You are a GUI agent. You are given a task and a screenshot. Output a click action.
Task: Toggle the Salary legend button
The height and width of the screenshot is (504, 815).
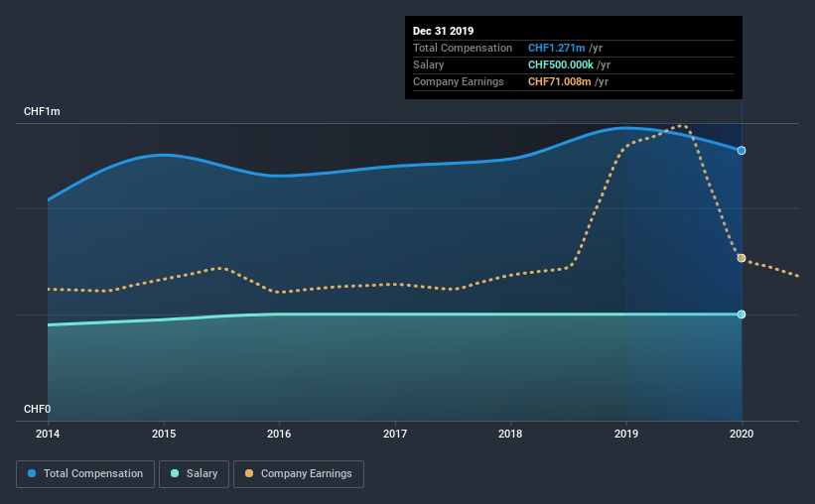194,474
